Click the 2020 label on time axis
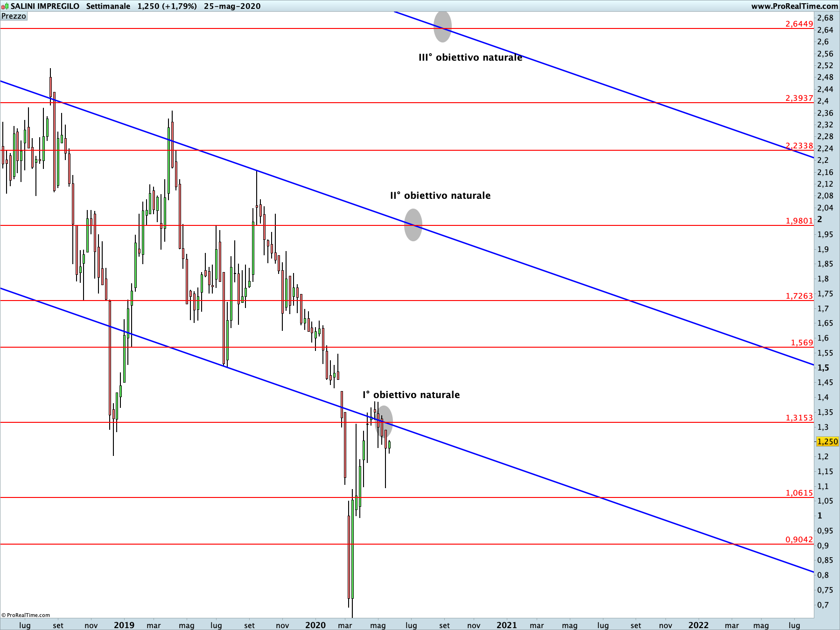 pyautogui.click(x=315, y=625)
